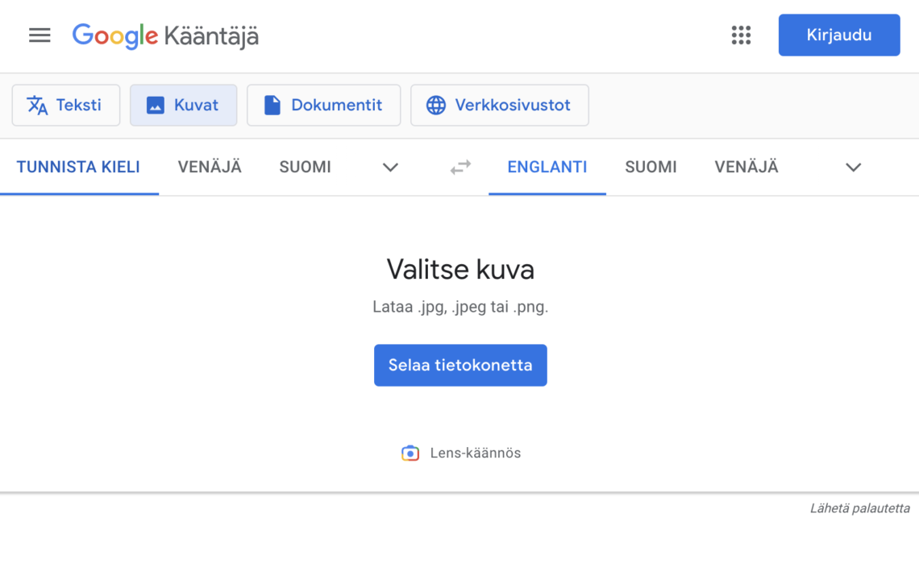Select Suomi in the target languages
919x588 pixels.
coord(651,167)
